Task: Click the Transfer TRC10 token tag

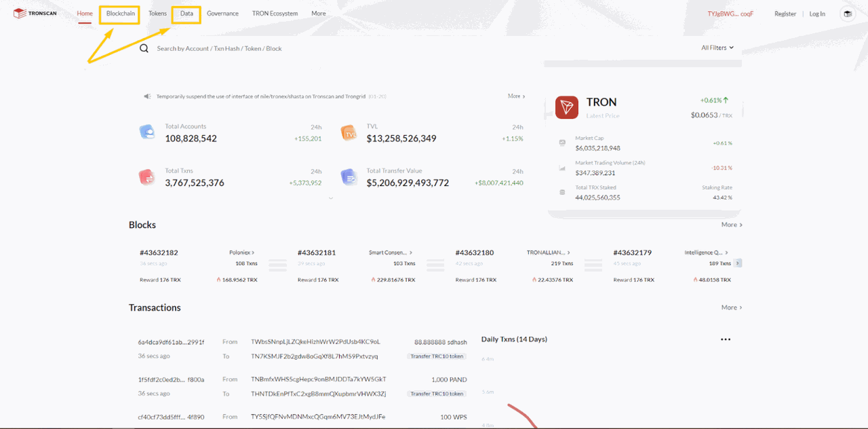Action: (x=437, y=356)
